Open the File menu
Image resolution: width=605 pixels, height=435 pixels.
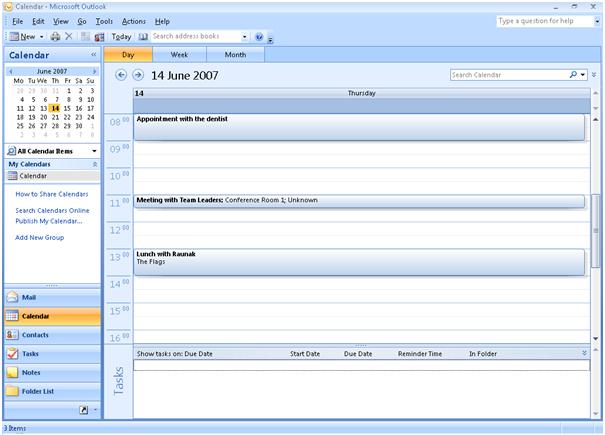(x=17, y=21)
